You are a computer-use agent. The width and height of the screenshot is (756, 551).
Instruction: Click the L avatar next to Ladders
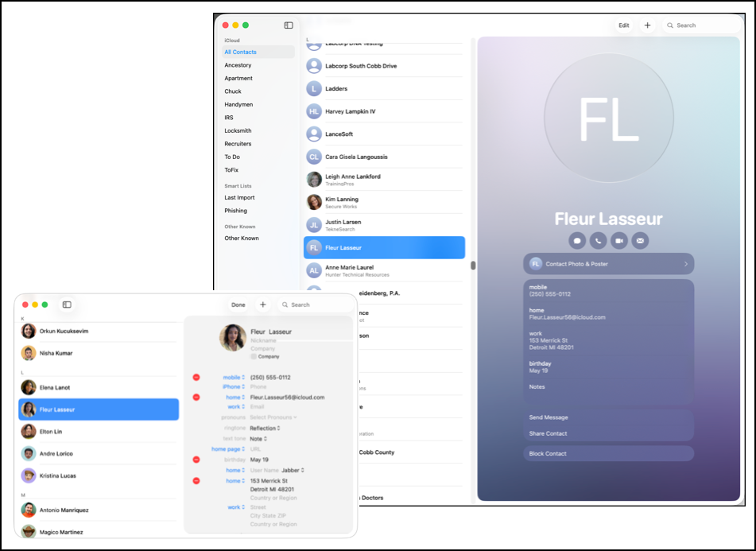coord(314,89)
